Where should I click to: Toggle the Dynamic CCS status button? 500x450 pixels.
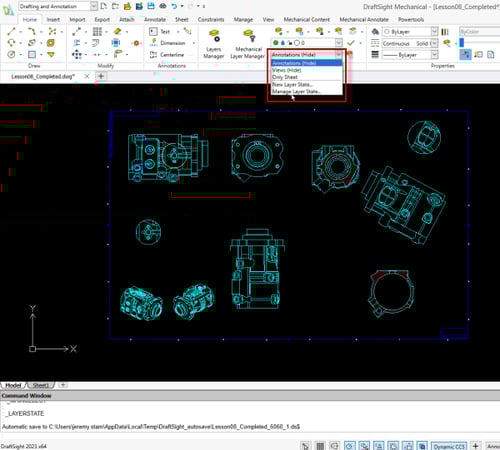[449, 446]
